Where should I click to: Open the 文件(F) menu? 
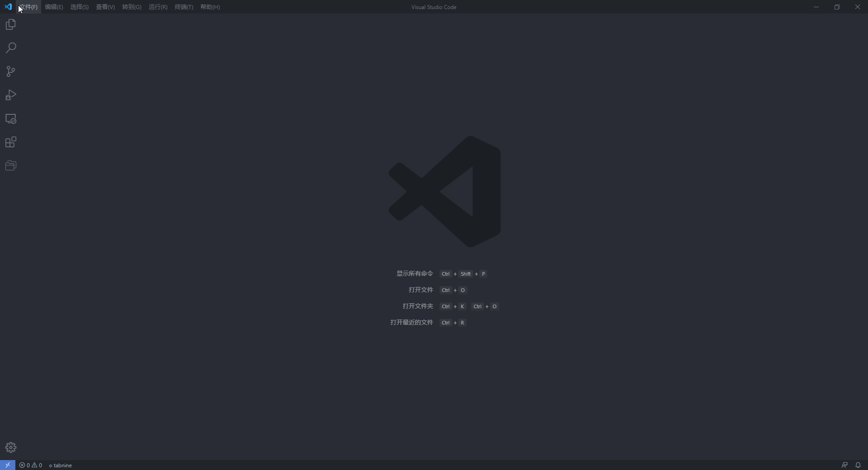[28, 7]
